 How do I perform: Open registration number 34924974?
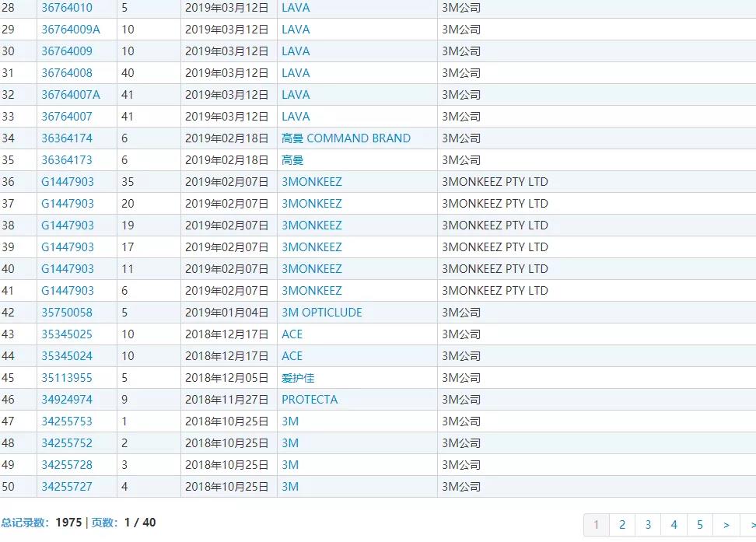pos(67,399)
